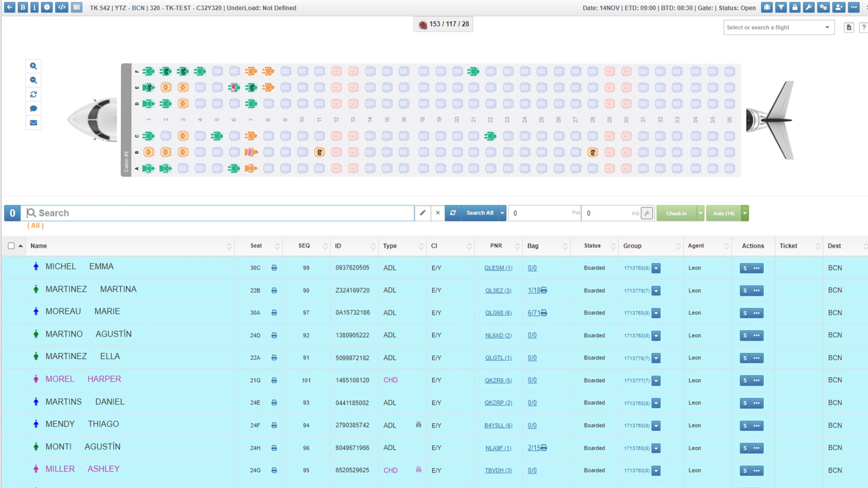Screen dimensions: 868x488
Task: Click the wrench icon next to KG field
Action: (x=647, y=213)
